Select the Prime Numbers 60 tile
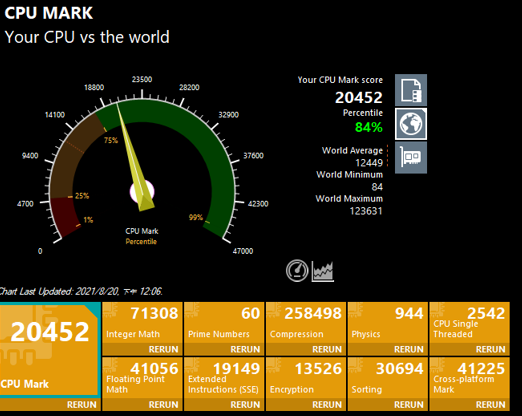The image size is (522, 416). pos(224,323)
